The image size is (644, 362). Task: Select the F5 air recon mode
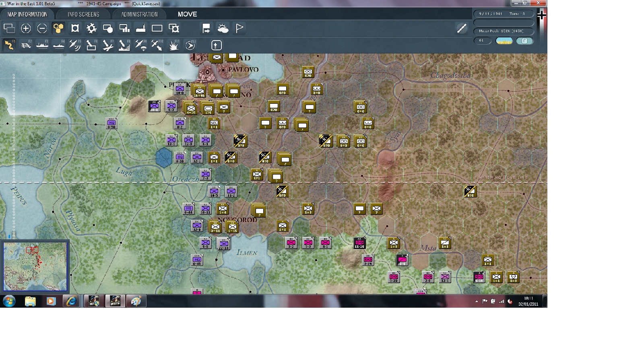tap(75, 45)
